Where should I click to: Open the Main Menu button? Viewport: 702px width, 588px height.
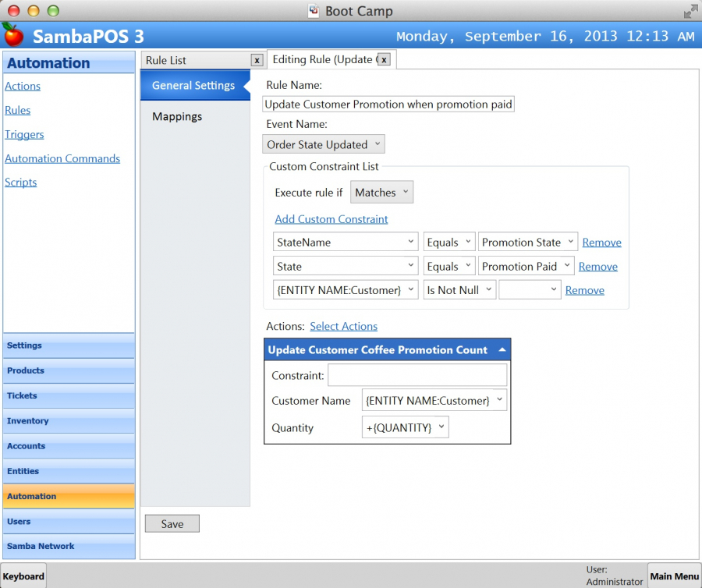coord(674,576)
